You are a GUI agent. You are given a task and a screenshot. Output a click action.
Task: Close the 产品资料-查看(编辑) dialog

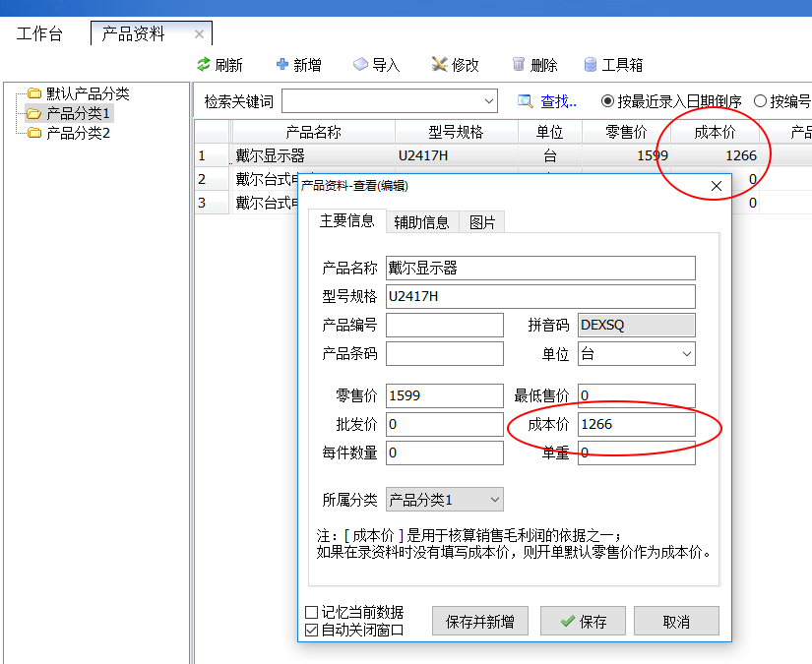pos(717,186)
